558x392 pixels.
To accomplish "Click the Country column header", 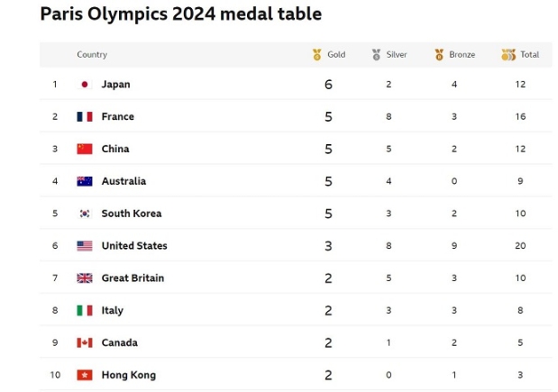I will 92,55.
